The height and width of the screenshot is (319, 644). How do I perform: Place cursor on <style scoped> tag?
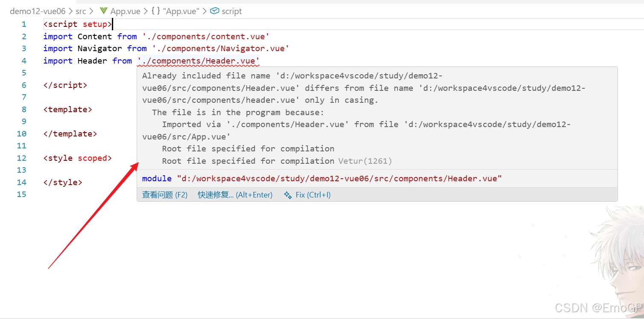[77, 158]
